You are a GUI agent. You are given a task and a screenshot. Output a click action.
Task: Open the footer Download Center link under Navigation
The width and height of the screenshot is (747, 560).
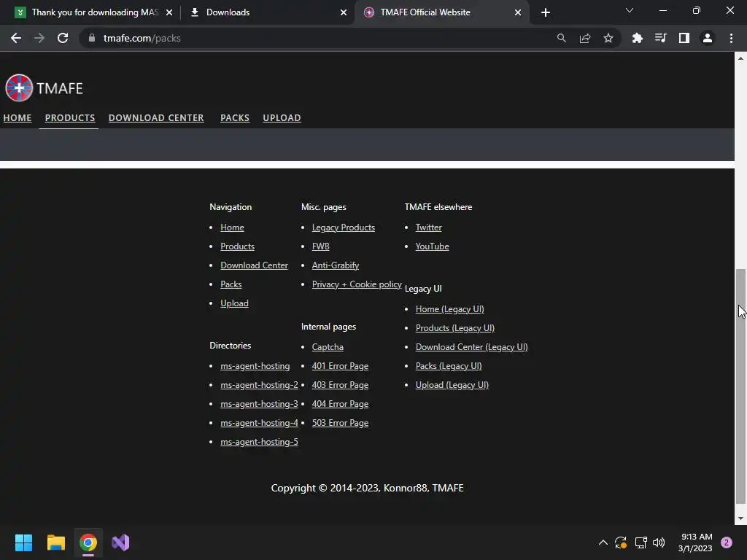pos(254,265)
